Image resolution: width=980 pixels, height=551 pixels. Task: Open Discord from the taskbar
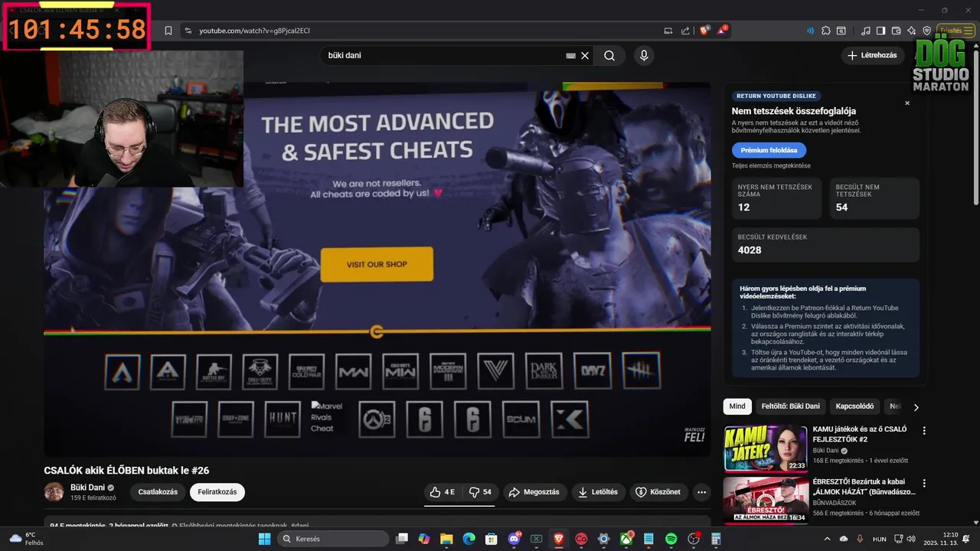(x=514, y=539)
